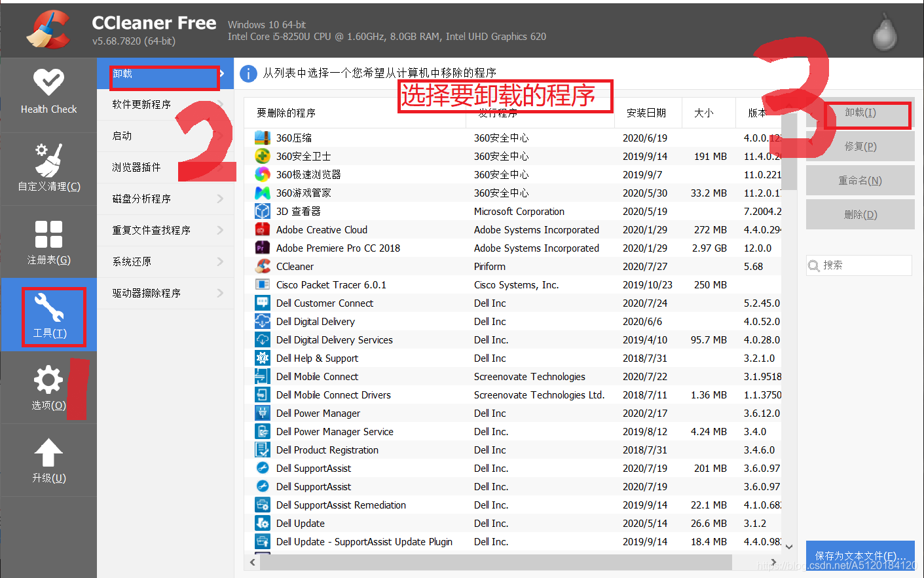This screenshot has width=924, height=578.
Task: Click Microsoft Corporation publisher cell
Action: [519, 212]
